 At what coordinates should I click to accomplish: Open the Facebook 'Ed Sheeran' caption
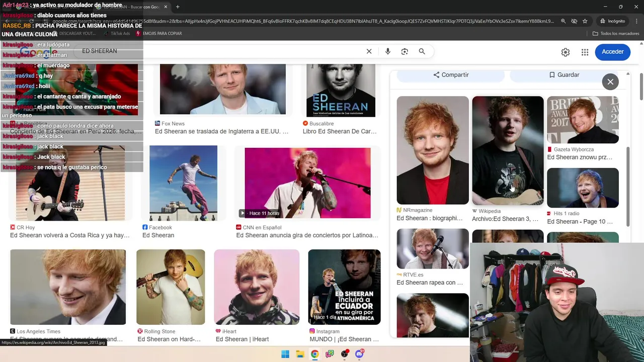coord(158,235)
